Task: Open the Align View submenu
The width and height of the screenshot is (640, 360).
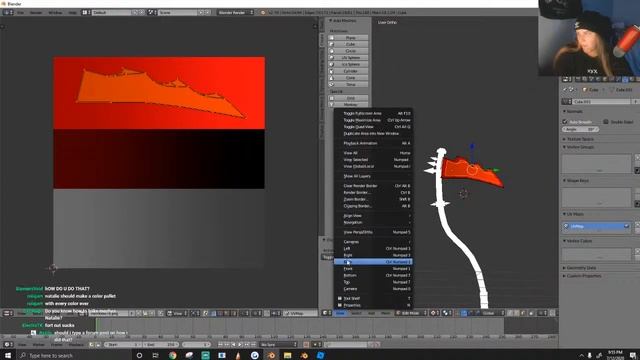Action: pyautogui.click(x=373, y=216)
